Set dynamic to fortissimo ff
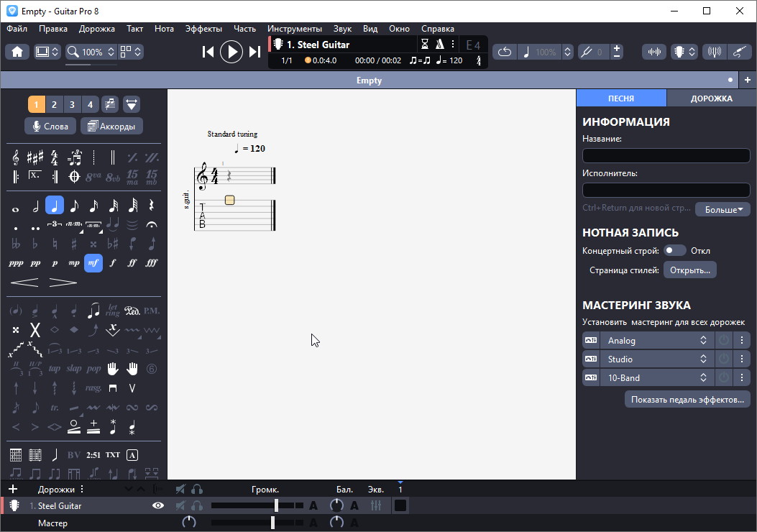 [x=132, y=263]
